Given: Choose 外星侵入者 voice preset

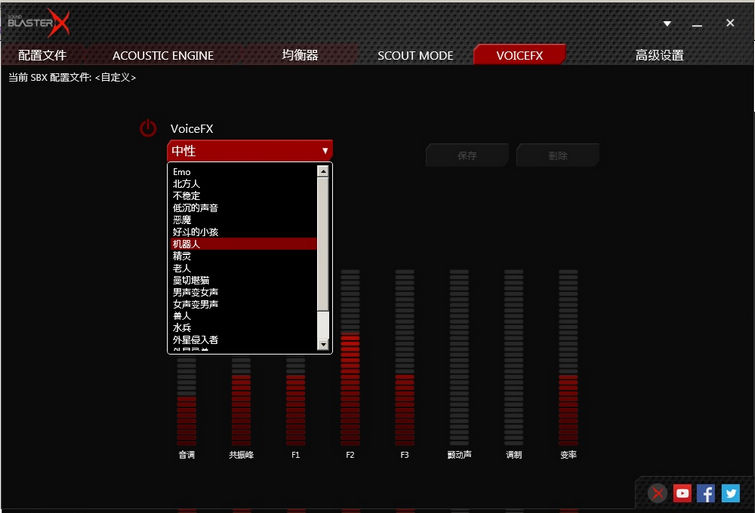Looking at the screenshot, I should (x=244, y=340).
